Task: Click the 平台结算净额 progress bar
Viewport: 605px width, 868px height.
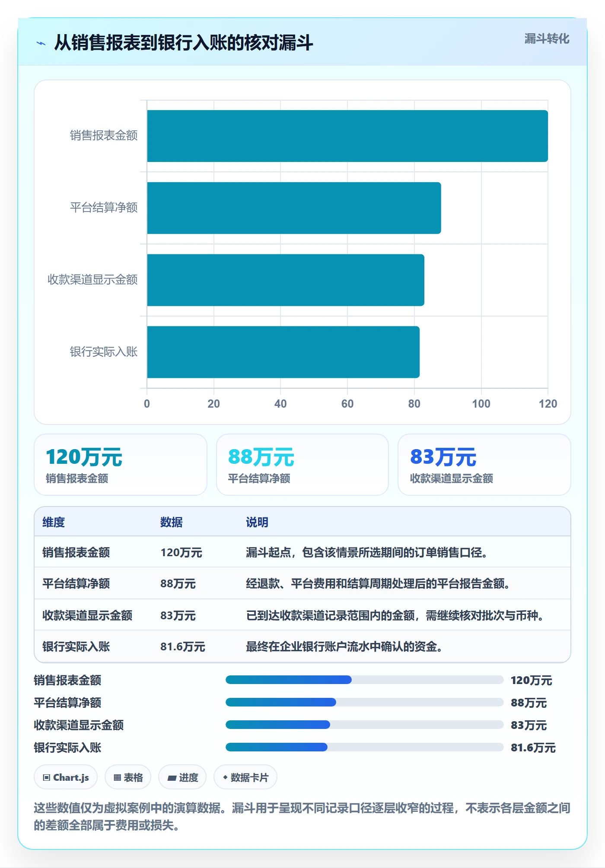Action: pos(364,703)
